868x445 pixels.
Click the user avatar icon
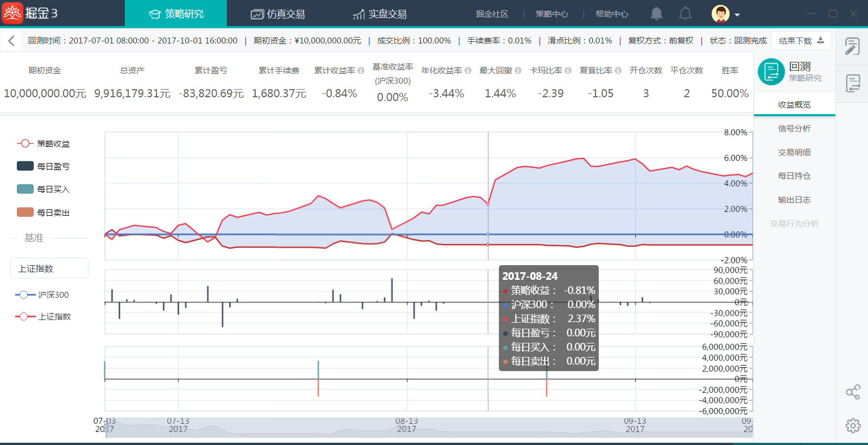click(720, 14)
